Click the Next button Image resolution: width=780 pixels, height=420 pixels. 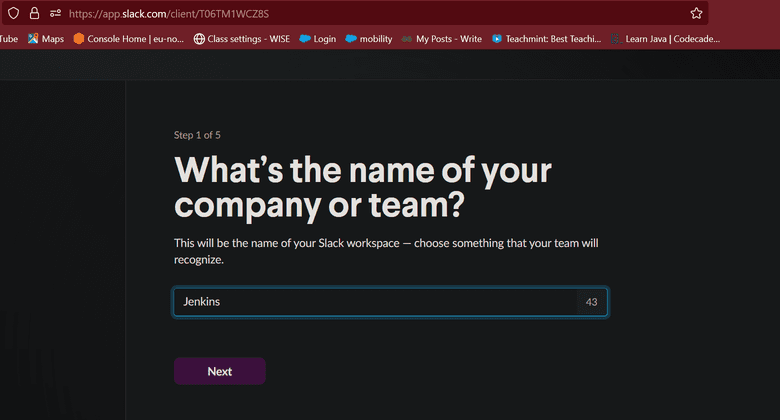tap(220, 371)
